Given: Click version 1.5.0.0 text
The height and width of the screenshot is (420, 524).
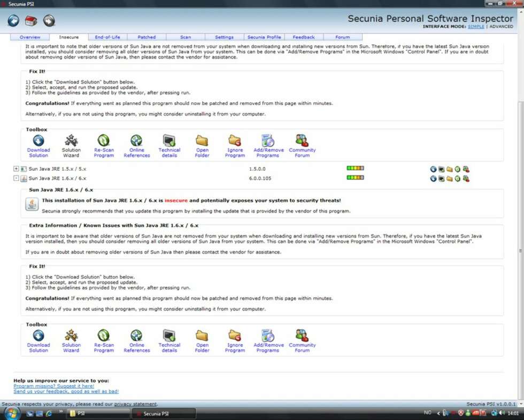Looking at the screenshot, I should coord(257,169).
